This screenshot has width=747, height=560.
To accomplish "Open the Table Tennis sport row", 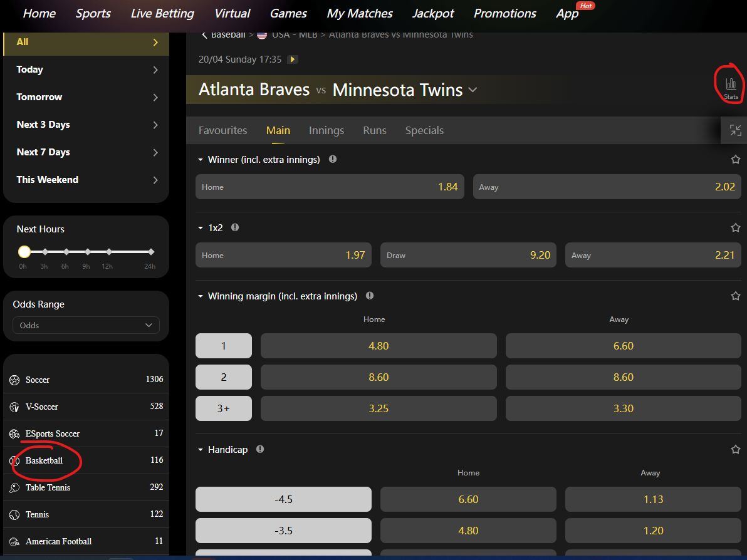I will (x=86, y=487).
